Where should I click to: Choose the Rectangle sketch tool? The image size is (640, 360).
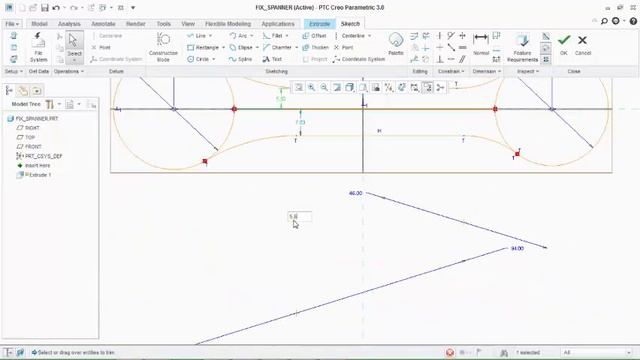point(203,48)
